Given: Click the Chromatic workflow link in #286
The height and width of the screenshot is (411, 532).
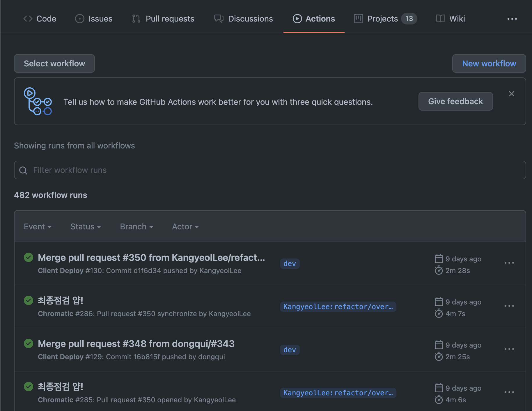Looking at the screenshot, I should click(56, 314).
